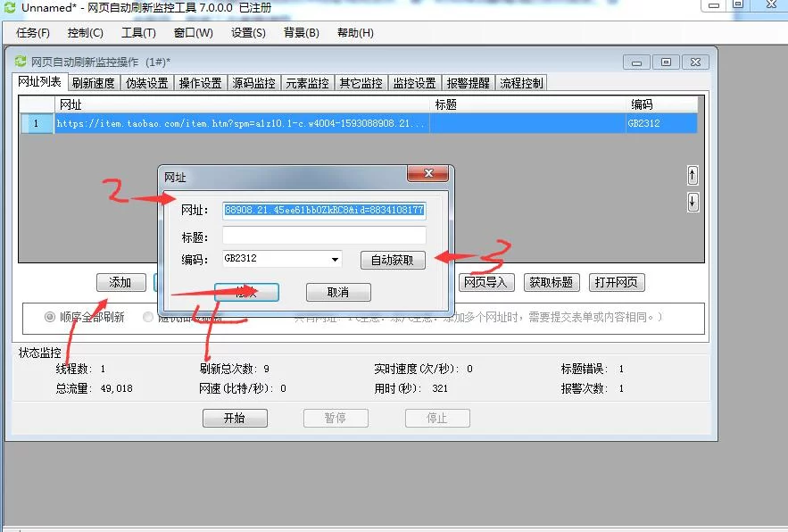Screen dimensions: 788x532
Task: Restore the 网页自动刷新监控操作 inner window
Action: pyautogui.click(x=666, y=62)
